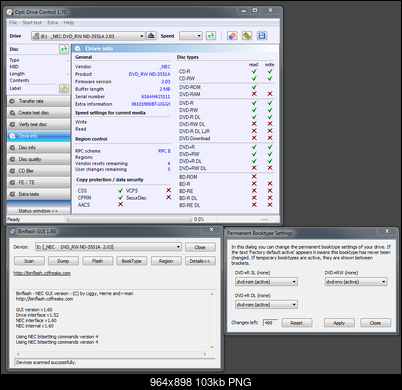
Task: Click the save floppy disk icon
Action: click(262, 36)
